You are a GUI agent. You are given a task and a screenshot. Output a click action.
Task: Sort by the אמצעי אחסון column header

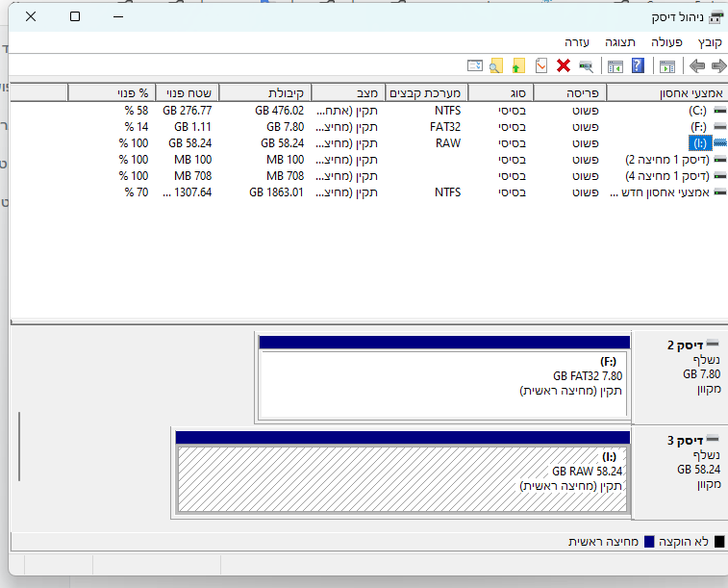click(x=667, y=93)
